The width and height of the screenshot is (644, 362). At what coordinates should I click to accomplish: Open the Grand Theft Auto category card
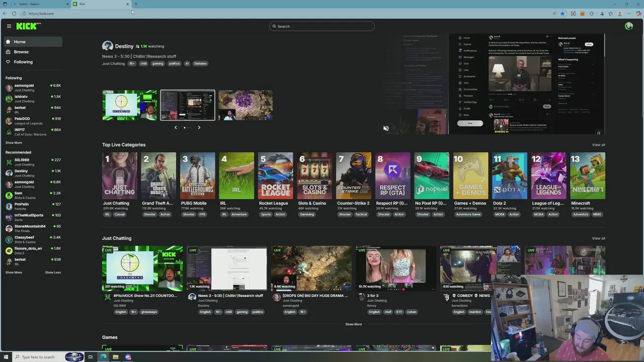click(x=158, y=176)
